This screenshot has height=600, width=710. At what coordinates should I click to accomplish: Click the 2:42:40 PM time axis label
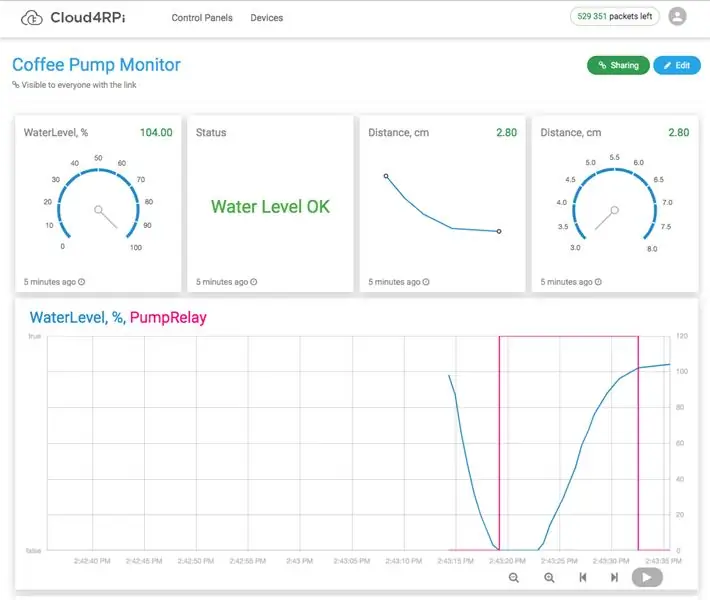tap(92, 561)
